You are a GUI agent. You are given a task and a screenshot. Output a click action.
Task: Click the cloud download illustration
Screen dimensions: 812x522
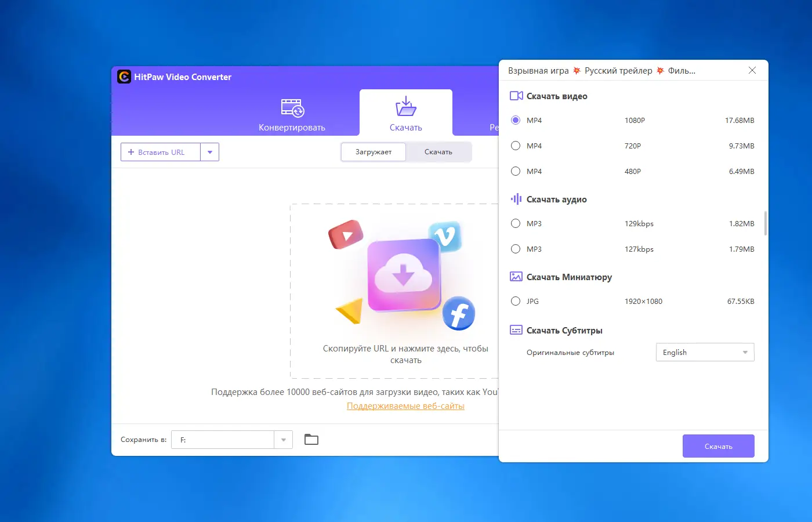pos(404,274)
